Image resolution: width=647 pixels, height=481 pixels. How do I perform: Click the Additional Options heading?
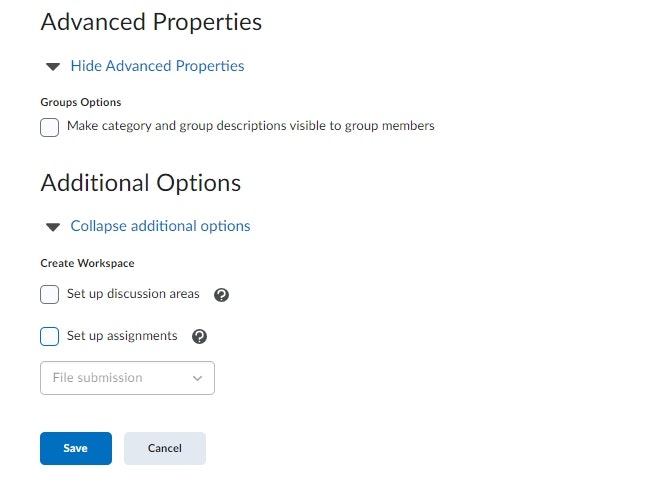(x=141, y=183)
